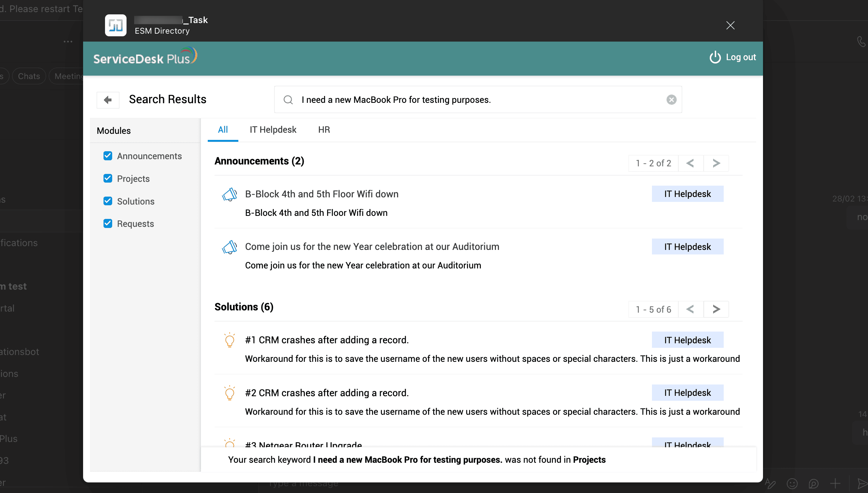Click lightbulb icon beside #1 CRM solution
Image resolution: width=868 pixels, height=493 pixels.
pyautogui.click(x=229, y=340)
